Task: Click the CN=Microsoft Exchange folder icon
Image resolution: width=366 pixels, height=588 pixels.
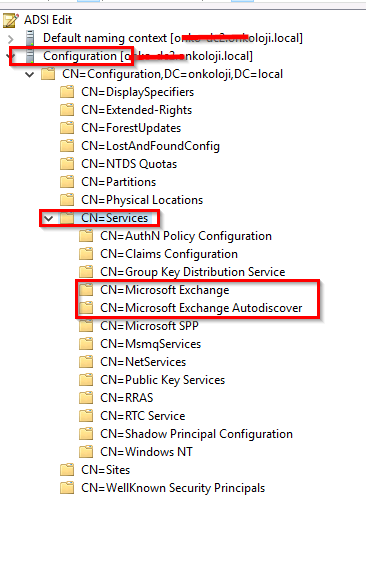Action: click(x=86, y=290)
